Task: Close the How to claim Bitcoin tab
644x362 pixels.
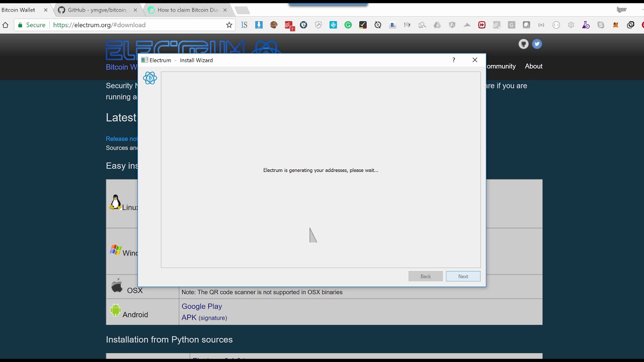Action: click(225, 10)
